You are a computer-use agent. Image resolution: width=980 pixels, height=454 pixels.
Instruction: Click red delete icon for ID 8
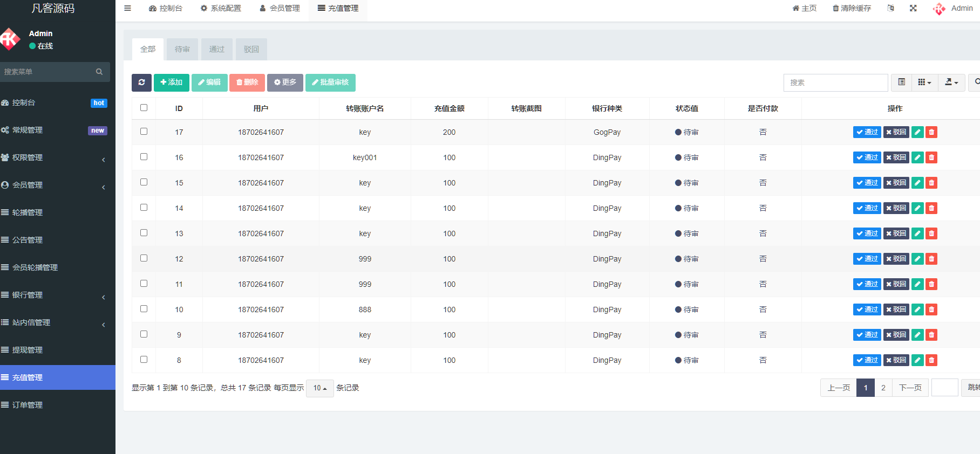[x=931, y=360]
